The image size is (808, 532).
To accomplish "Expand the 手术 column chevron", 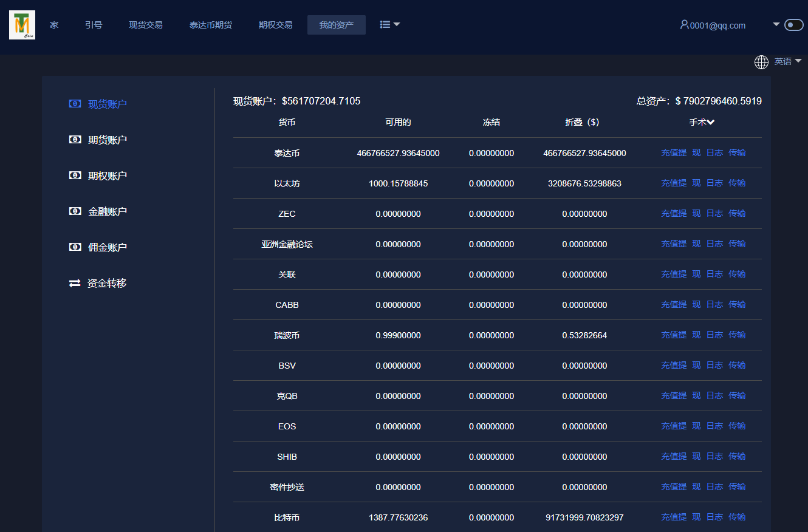I will coord(711,122).
